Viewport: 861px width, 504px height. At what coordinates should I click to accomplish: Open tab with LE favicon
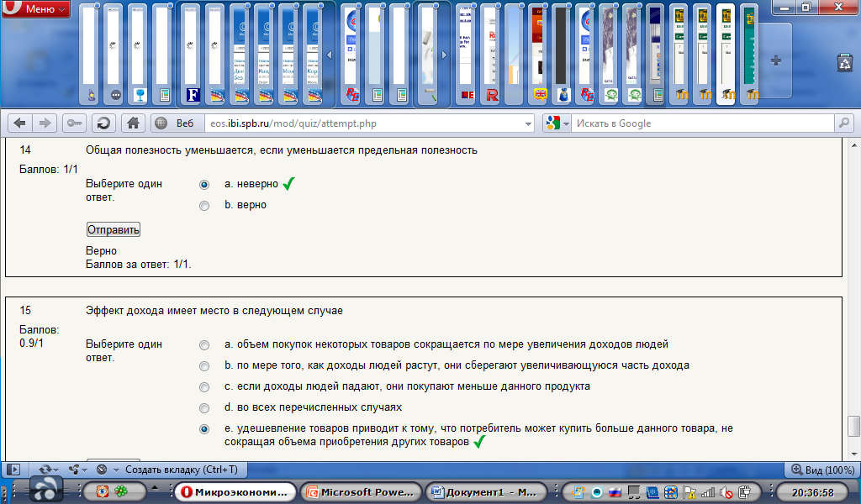467,54
